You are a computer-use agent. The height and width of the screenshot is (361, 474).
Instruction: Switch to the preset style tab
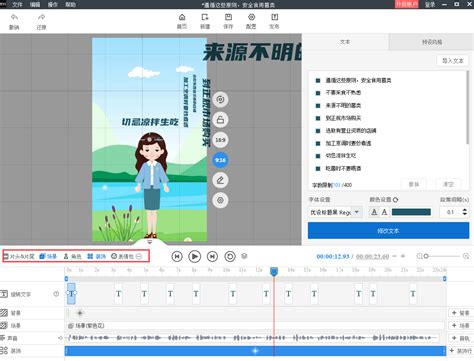[x=432, y=42]
